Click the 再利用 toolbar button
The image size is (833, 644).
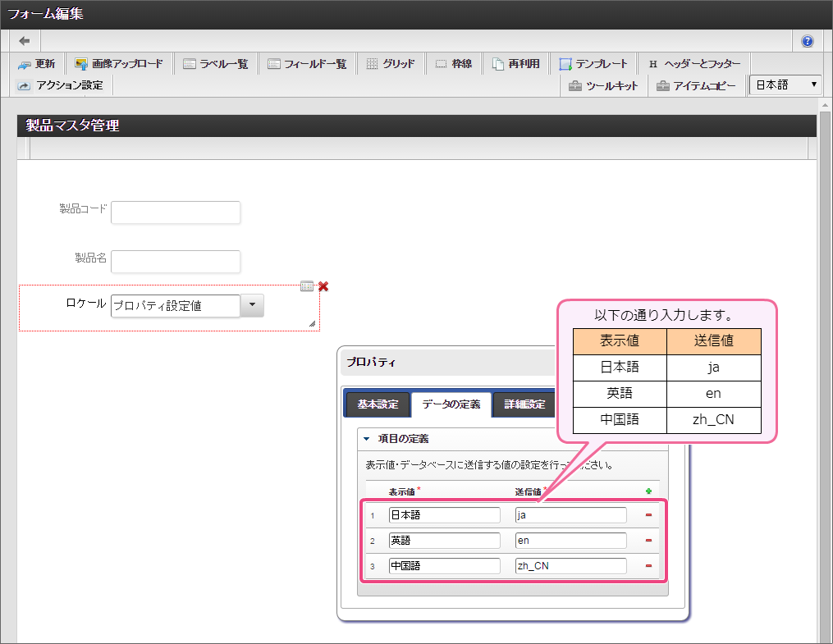[x=516, y=64]
